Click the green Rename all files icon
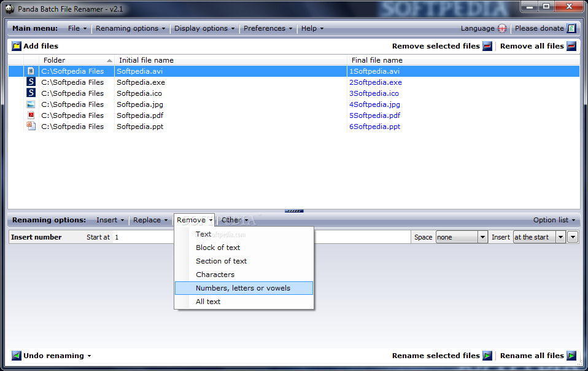Screen dimensions: 588x371 571,355
